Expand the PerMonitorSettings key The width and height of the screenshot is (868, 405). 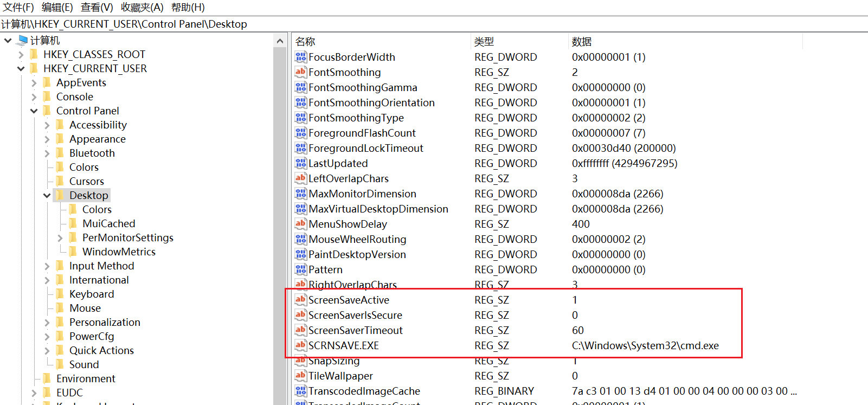60,238
